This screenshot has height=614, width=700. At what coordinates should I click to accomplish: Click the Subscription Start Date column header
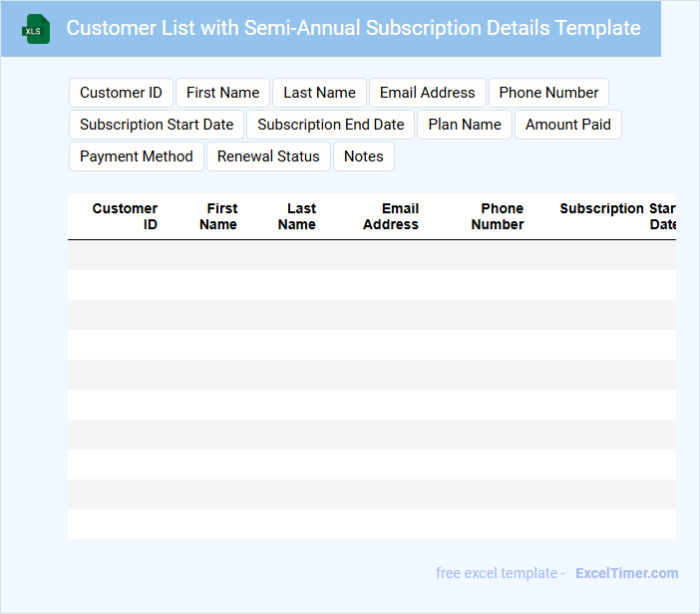(617, 216)
